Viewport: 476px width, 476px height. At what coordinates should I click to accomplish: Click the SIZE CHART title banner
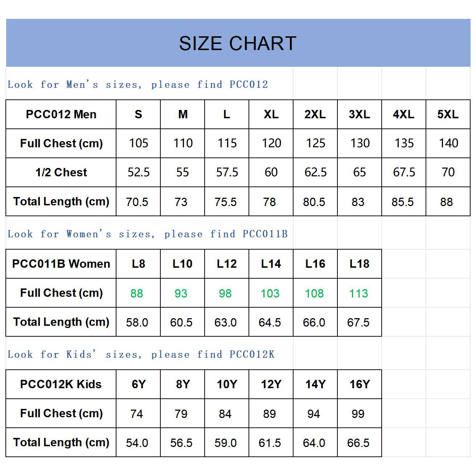(238, 43)
